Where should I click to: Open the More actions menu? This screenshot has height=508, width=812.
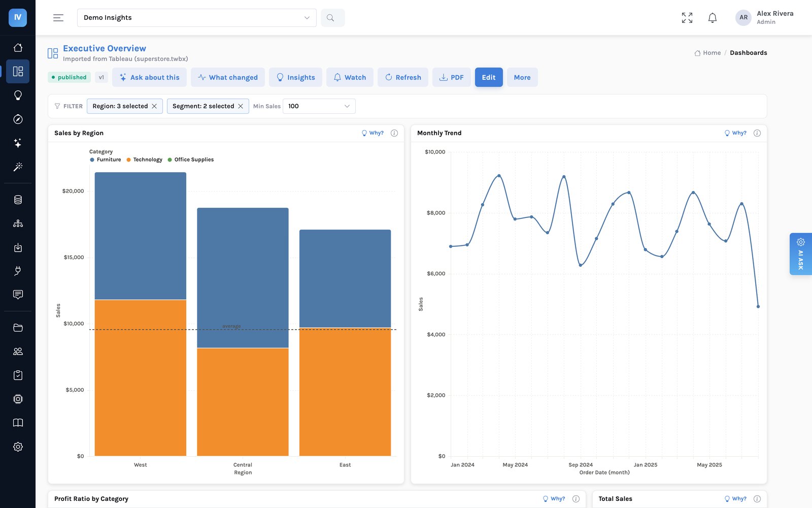[x=522, y=77]
